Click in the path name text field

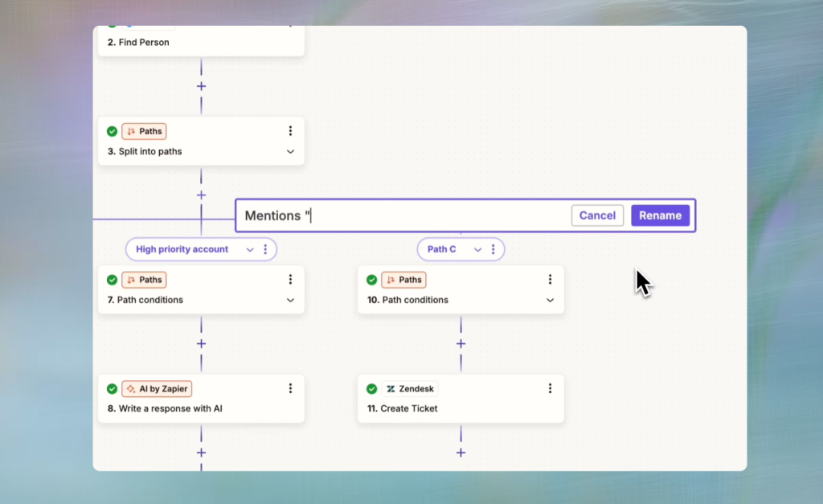[402, 215]
